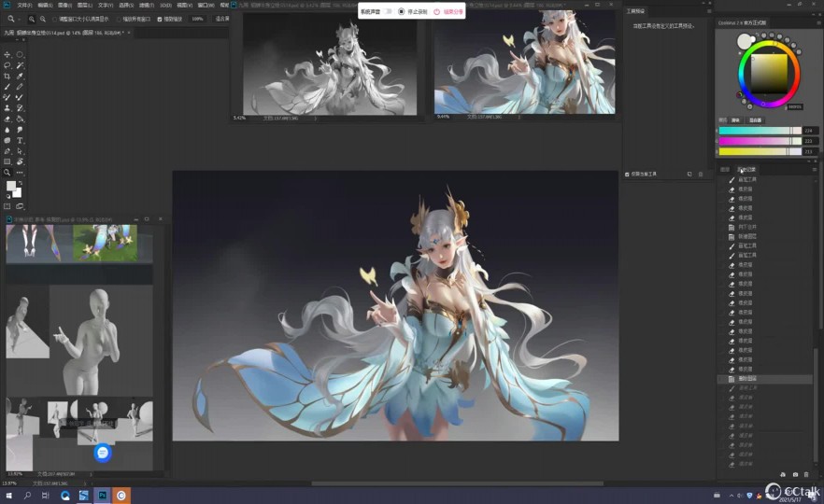Toggle Quick Mask mode

[x=7, y=206]
